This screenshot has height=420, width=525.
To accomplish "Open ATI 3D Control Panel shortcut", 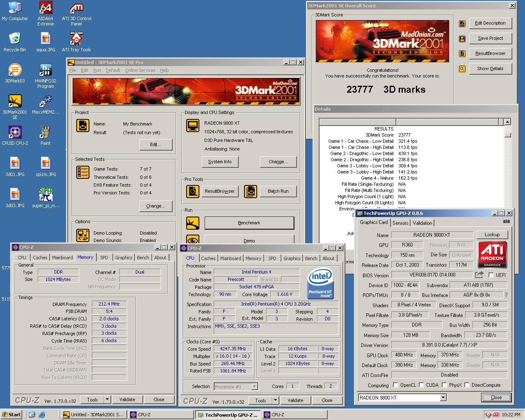I will click(76, 14).
